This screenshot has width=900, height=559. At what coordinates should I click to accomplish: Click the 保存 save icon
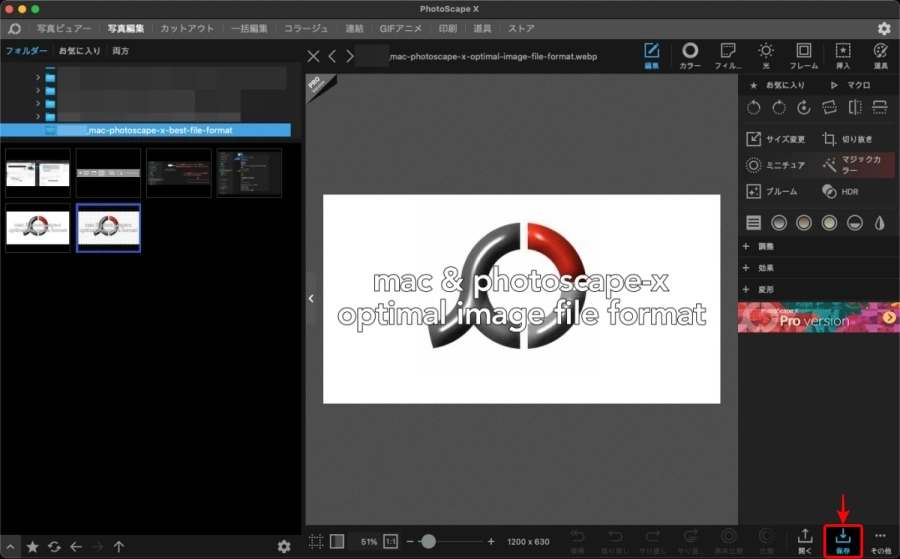point(843,541)
